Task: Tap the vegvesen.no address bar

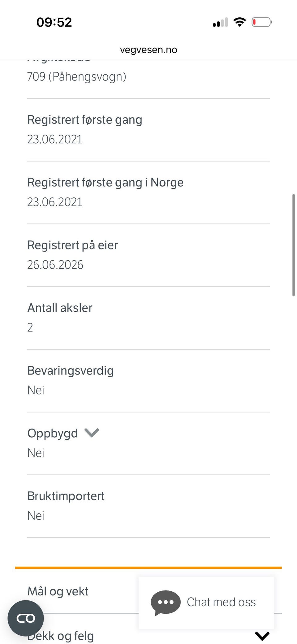Action: point(148,50)
